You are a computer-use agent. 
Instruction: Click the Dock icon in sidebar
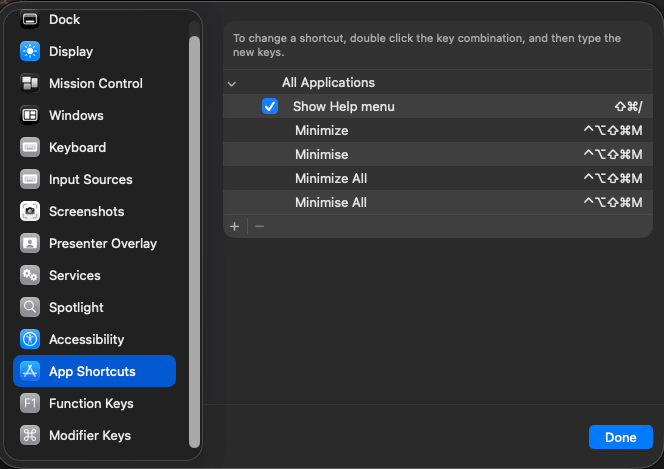(30, 19)
